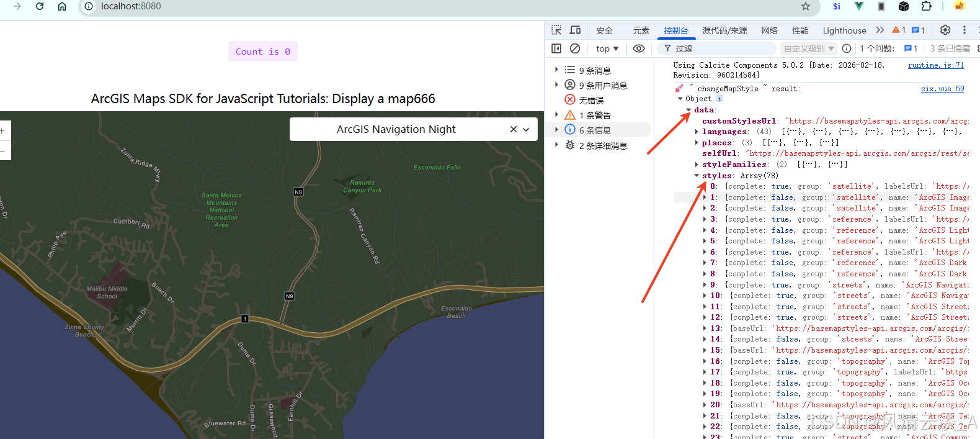Expand the languages array
The image size is (980, 439).
697,132
